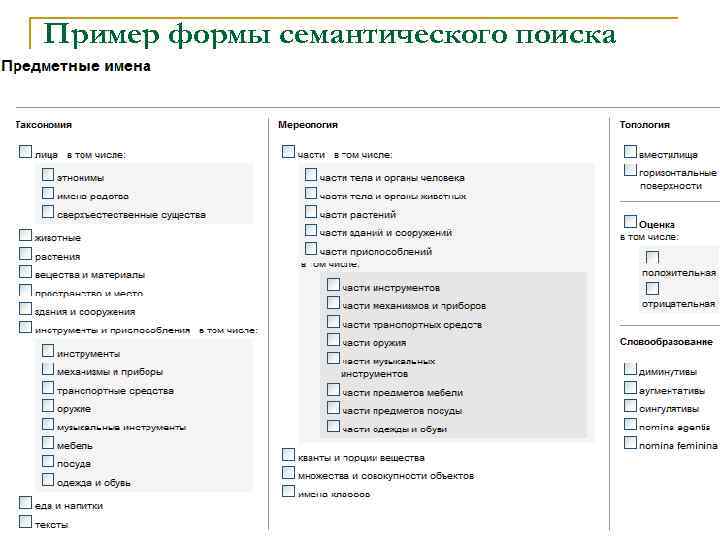Select 'части тела и органы человека' checkbox
720x540 pixels.
click(311, 175)
